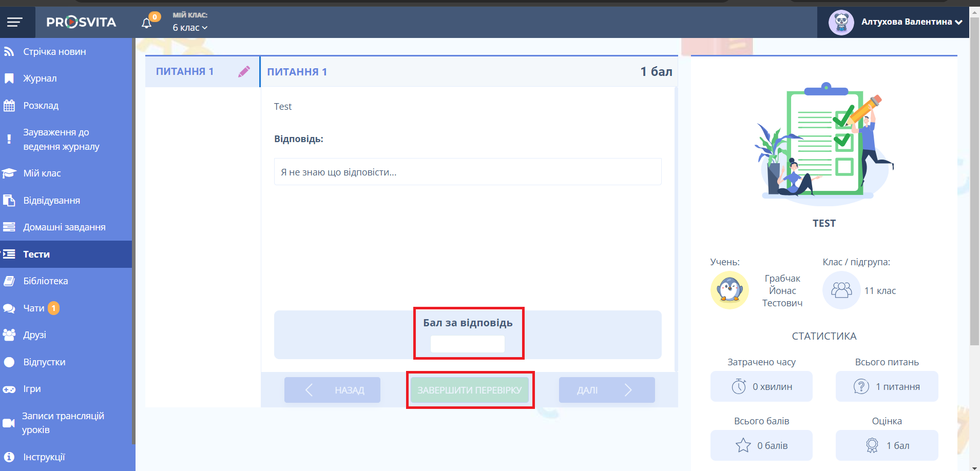Image resolution: width=980 pixels, height=471 pixels.
Task: Open Журнал in the sidebar
Action: point(40,78)
